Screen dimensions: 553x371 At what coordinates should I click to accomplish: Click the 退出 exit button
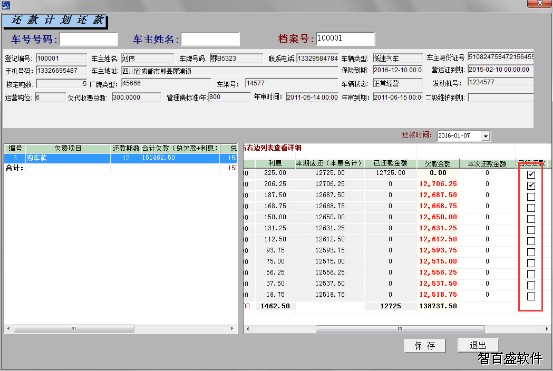coord(478,345)
